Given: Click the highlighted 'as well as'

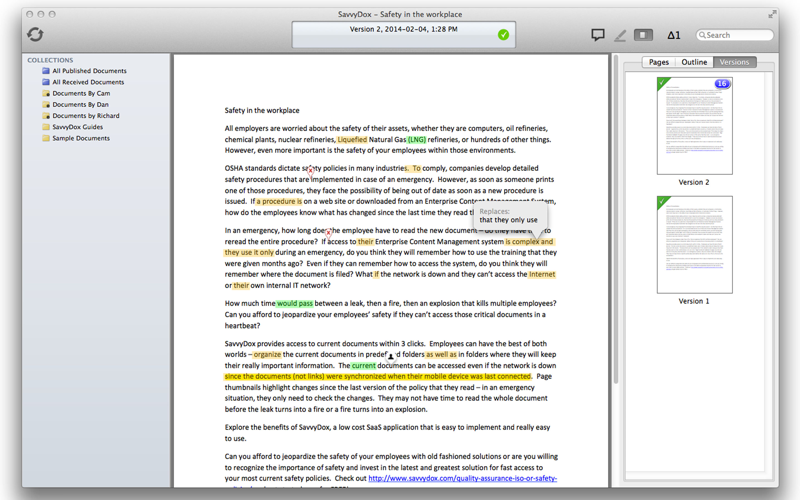Looking at the screenshot, I should point(441,354).
